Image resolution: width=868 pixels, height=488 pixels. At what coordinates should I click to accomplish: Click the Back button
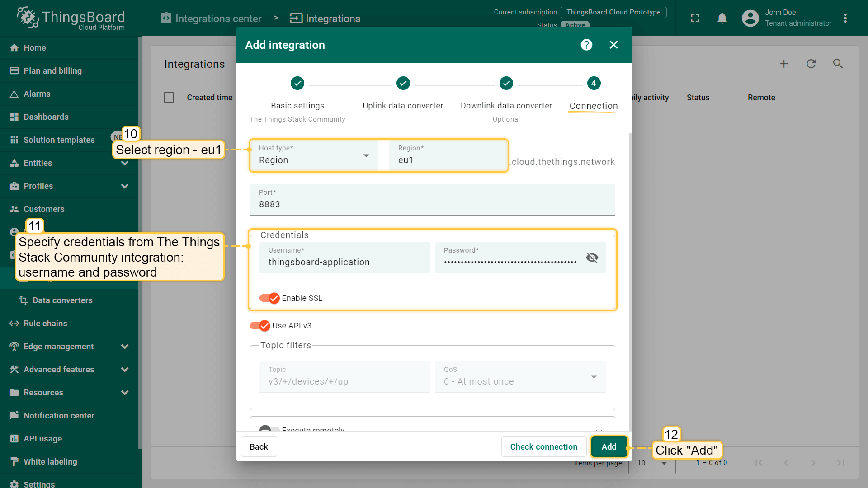tap(259, 447)
